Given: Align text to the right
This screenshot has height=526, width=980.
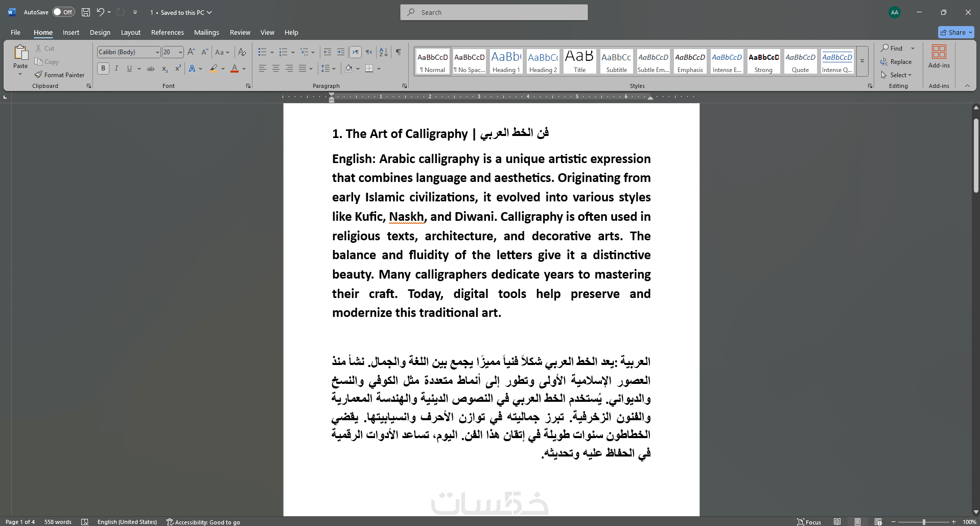Looking at the screenshot, I should 289,68.
